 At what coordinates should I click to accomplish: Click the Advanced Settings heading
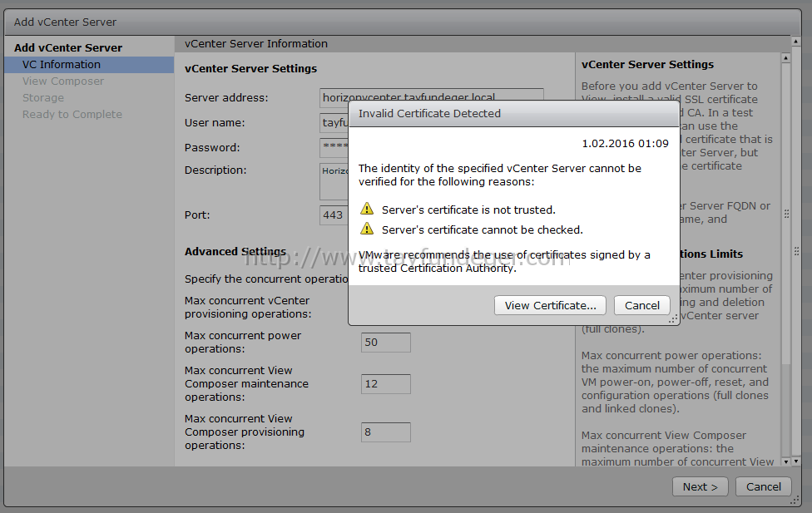(235, 252)
